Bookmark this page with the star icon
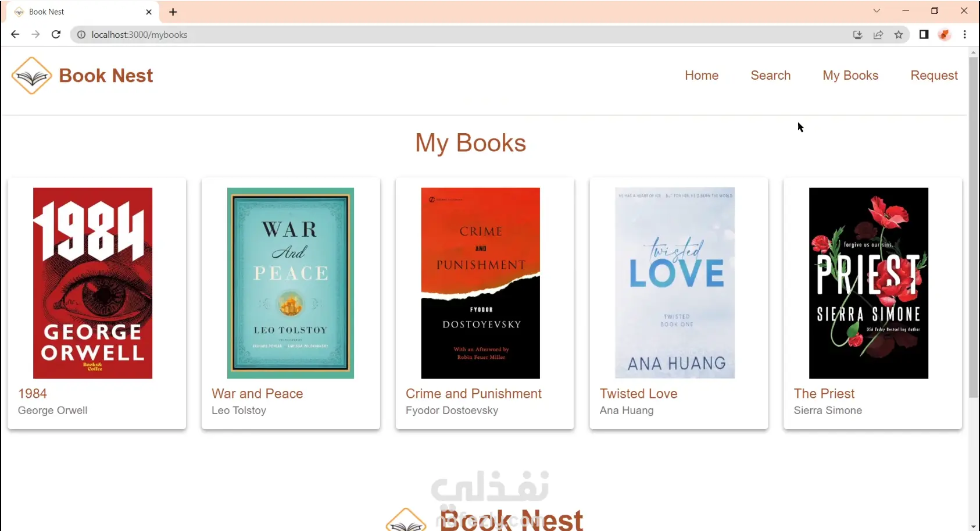 [899, 34]
